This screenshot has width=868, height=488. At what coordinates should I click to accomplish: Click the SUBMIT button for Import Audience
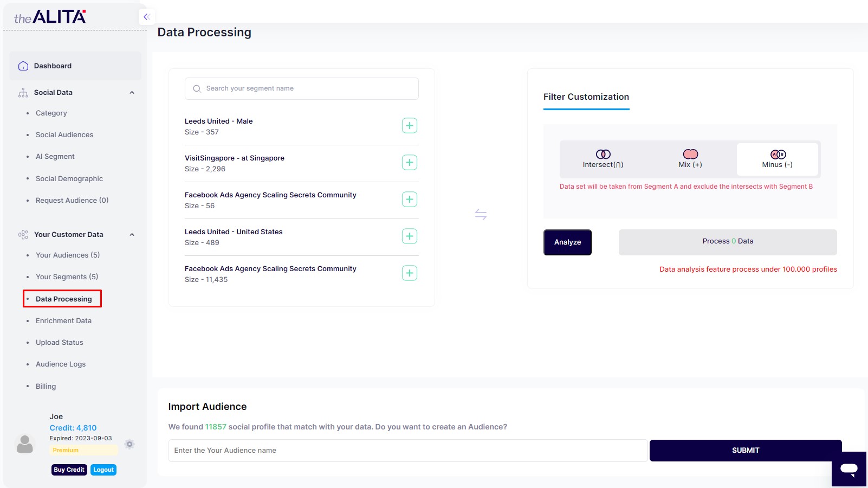(746, 451)
